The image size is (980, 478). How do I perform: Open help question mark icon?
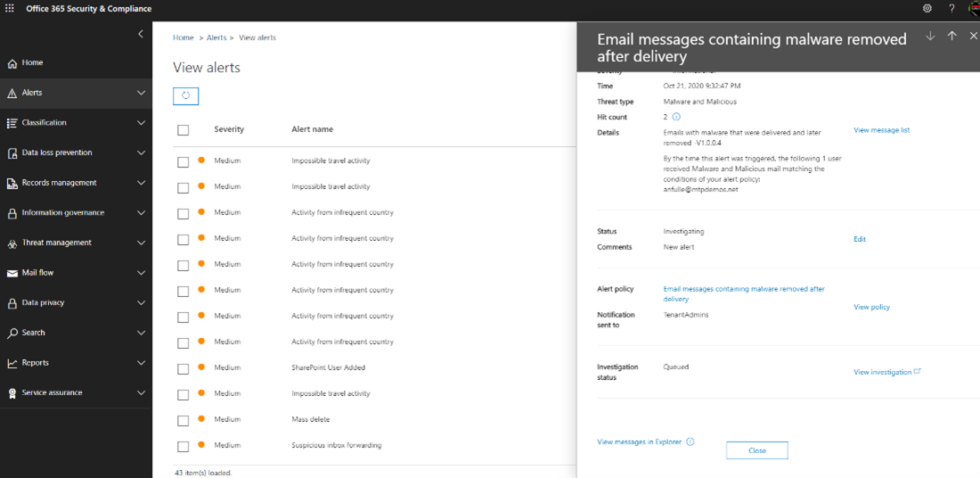pos(951,8)
